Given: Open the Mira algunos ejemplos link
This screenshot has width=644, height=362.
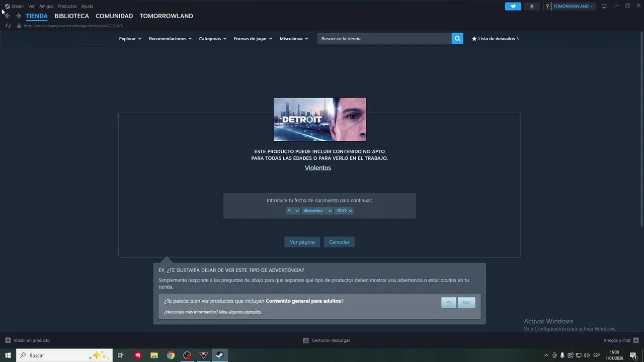Looking at the screenshot, I should (240, 312).
